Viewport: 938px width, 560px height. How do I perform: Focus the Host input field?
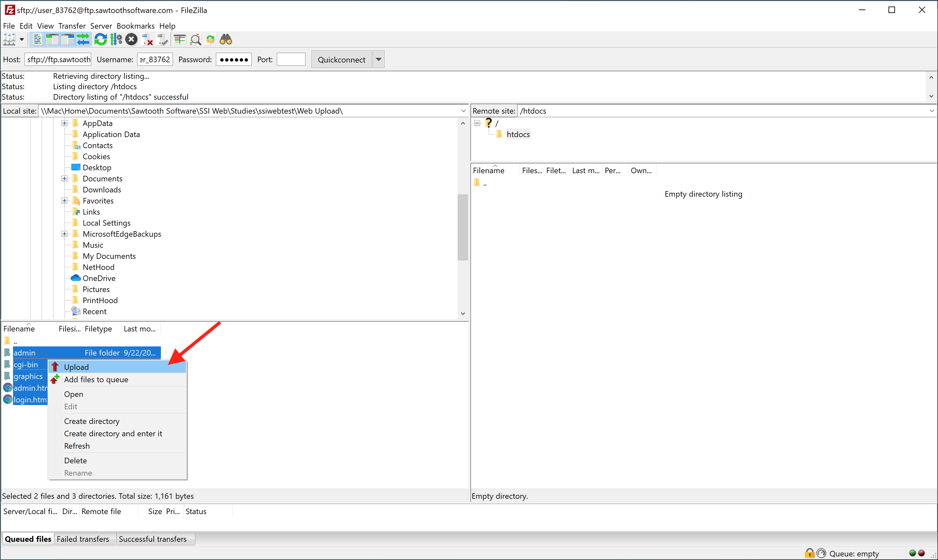tap(58, 59)
